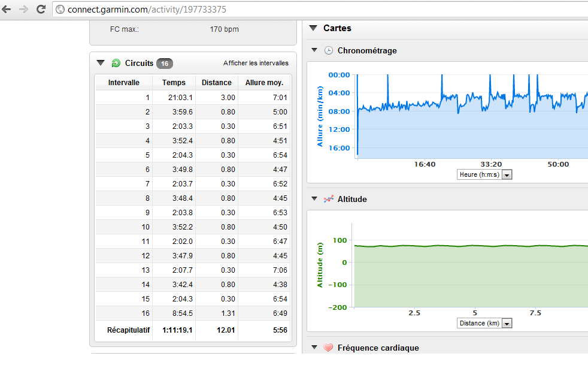Click the Récapitulatif total distance 12.01

click(226, 330)
